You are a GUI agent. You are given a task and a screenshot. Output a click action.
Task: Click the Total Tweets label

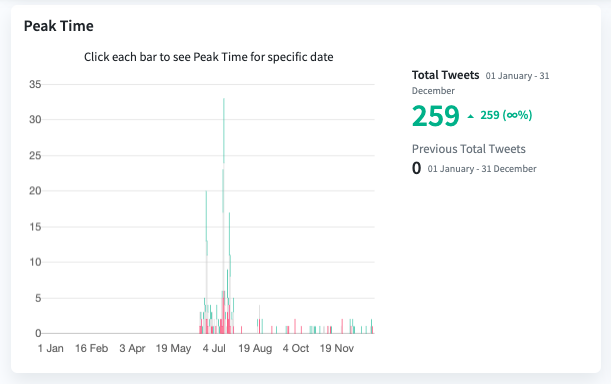point(445,75)
